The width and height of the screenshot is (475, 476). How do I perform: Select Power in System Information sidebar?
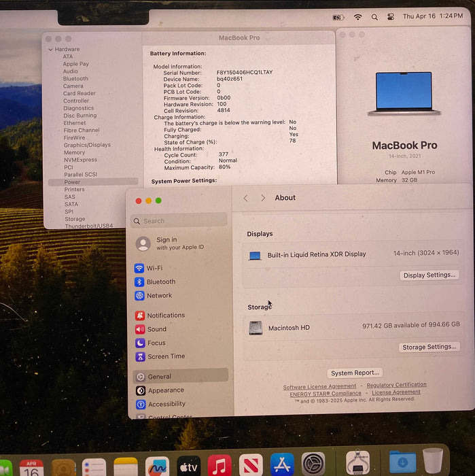pos(93,182)
